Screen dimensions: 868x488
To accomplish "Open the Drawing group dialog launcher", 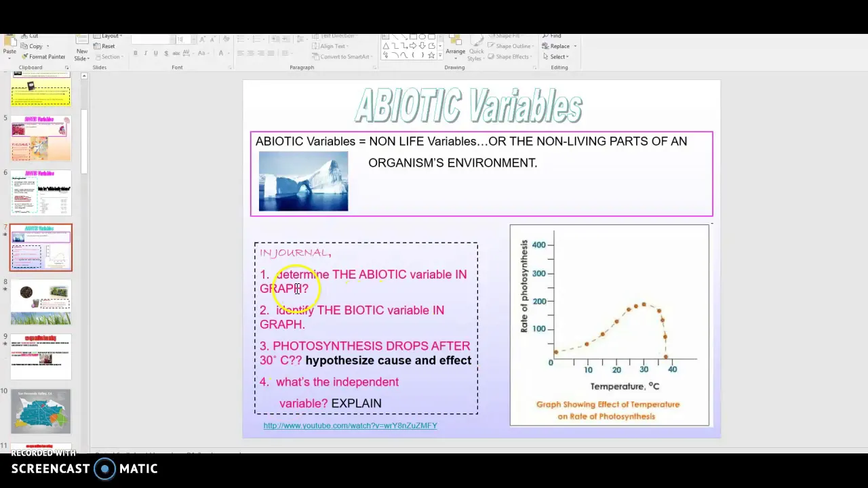I will click(534, 68).
